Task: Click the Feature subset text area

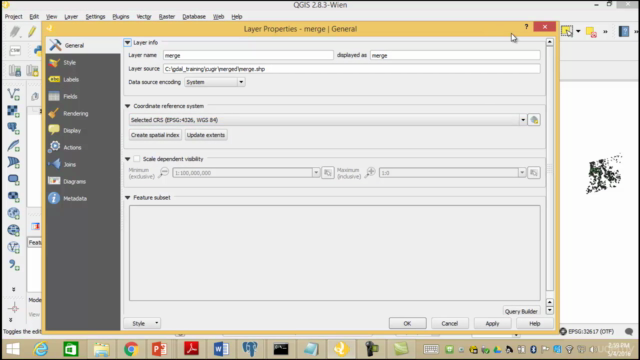Action: pyautogui.click(x=335, y=253)
